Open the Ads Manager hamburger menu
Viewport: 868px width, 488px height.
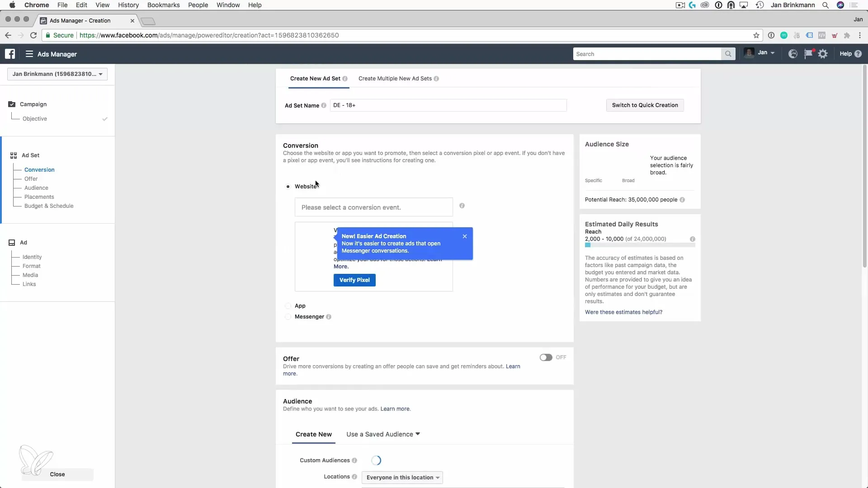pyautogui.click(x=29, y=54)
